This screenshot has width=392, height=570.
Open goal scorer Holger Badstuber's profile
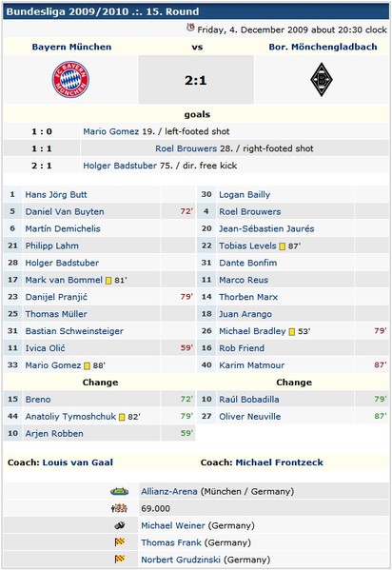(120, 166)
